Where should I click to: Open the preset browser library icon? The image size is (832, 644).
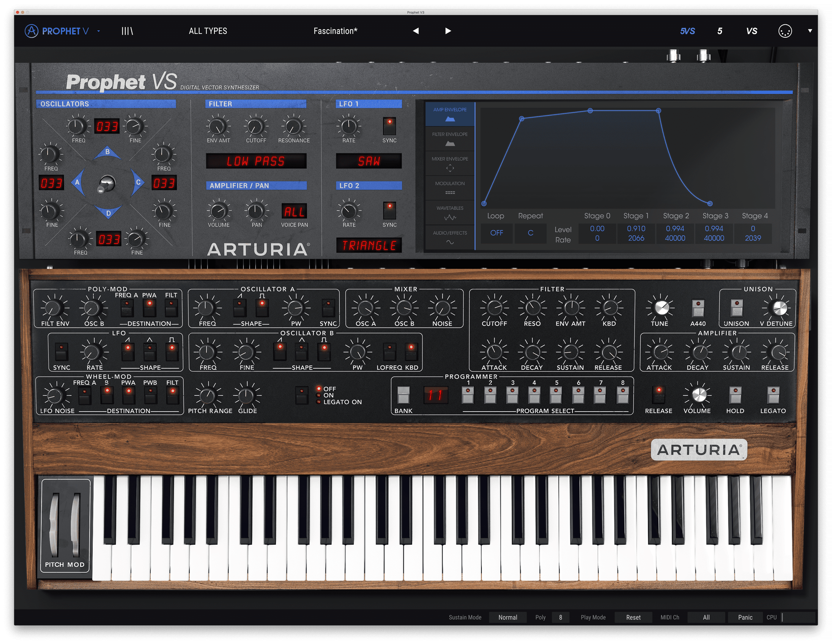(x=127, y=31)
